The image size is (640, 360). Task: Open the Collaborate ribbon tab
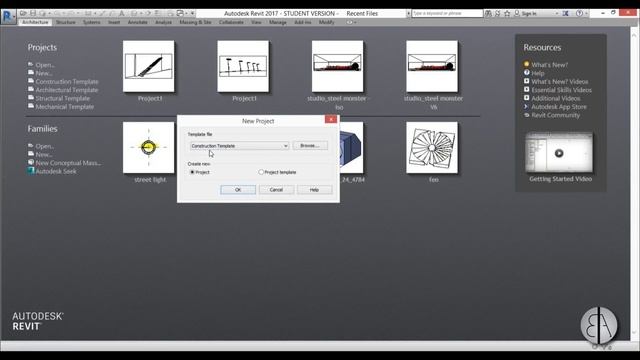click(x=231, y=22)
